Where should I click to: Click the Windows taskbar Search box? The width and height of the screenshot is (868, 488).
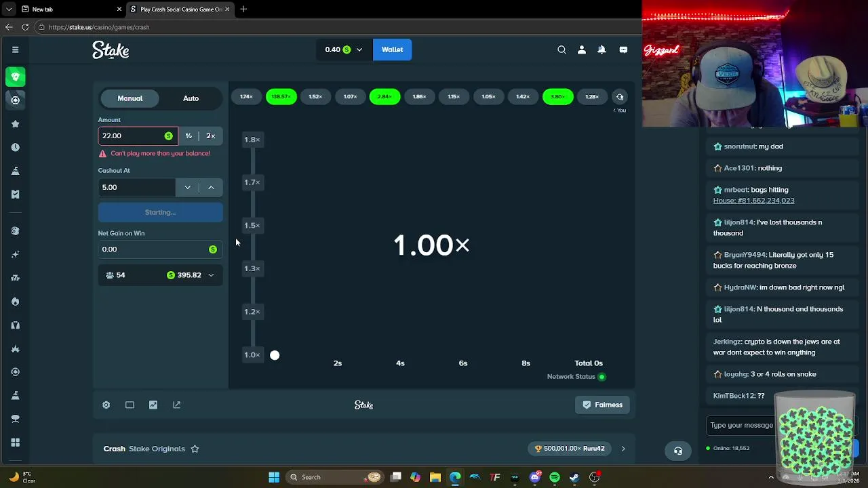(x=334, y=477)
